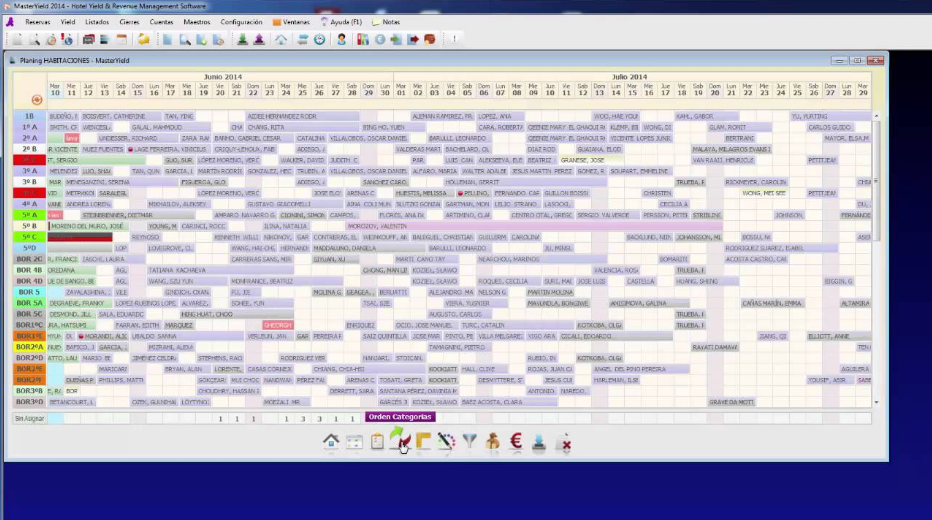Click the blue magnifier search toolbar icon
Screen dimensions: 932x520
[x=185, y=39]
